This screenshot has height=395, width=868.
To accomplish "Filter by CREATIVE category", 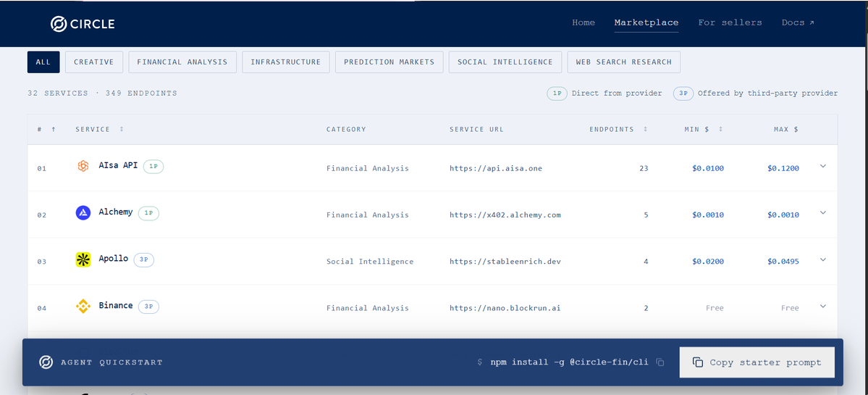I will (94, 62).
